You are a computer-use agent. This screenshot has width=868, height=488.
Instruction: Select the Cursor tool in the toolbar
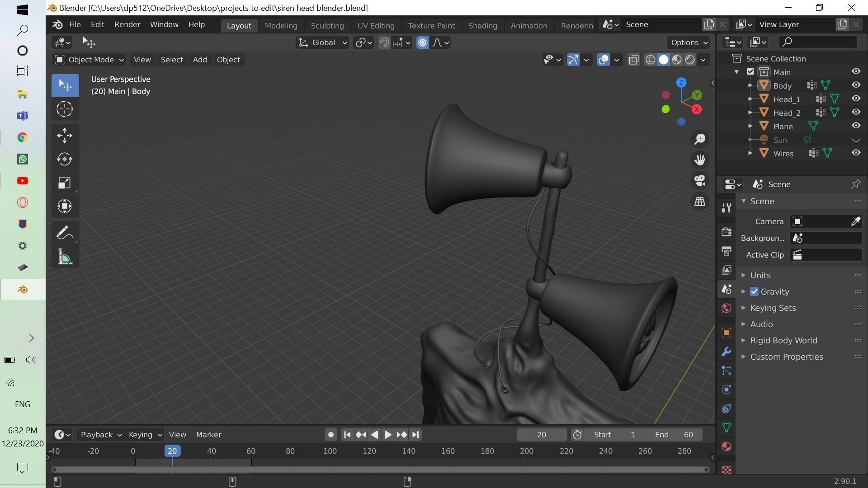coord(65,109)
